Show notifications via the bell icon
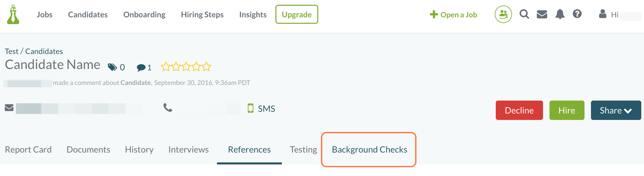Viewport: 644px width, 176px height. pos(560,14)
